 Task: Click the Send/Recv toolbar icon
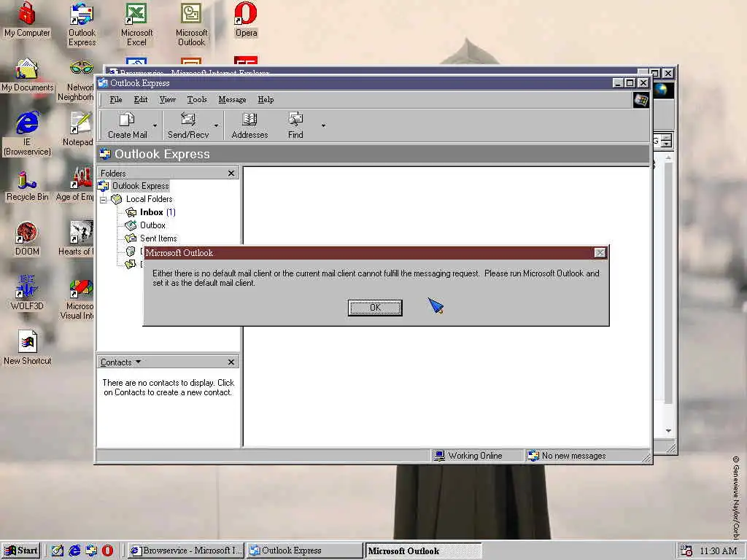(x=188, y=125)
